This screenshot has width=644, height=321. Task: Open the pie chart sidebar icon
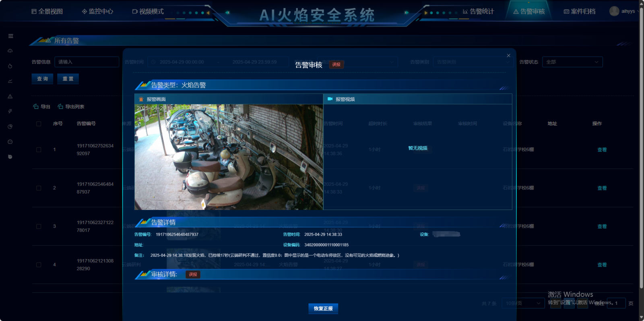click(10, 127)
